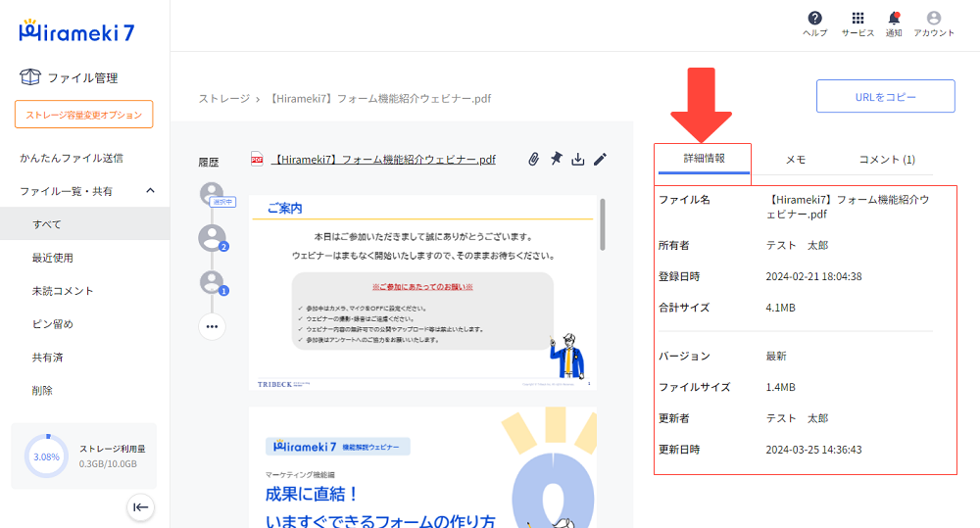The height and width of the screenshot is (528, 980).
Task: Edit file name with pencil icon
Action: [600, 160]
